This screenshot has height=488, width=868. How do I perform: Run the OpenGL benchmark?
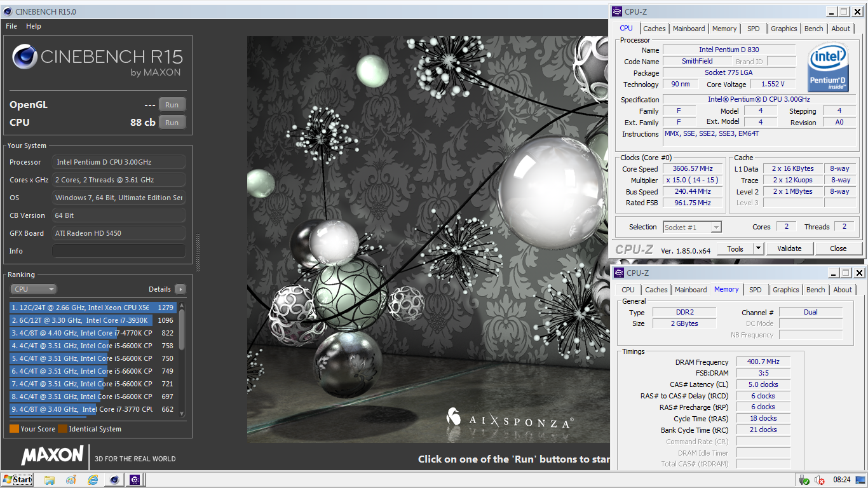pos(172,105)
